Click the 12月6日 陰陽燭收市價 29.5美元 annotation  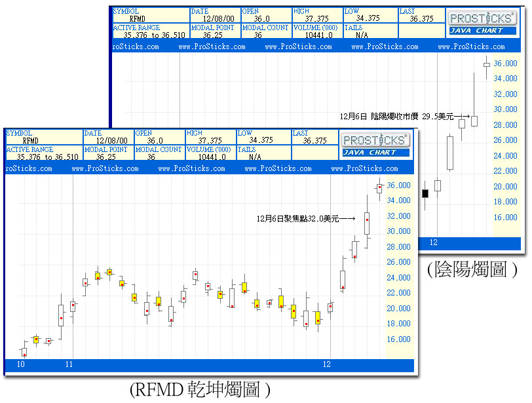[400, 116]
